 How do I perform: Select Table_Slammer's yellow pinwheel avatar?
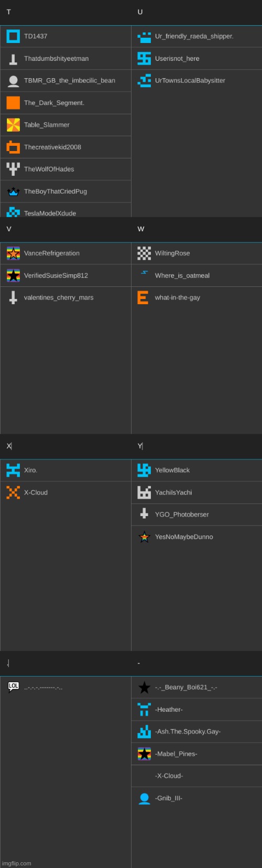tap(13, 125)
